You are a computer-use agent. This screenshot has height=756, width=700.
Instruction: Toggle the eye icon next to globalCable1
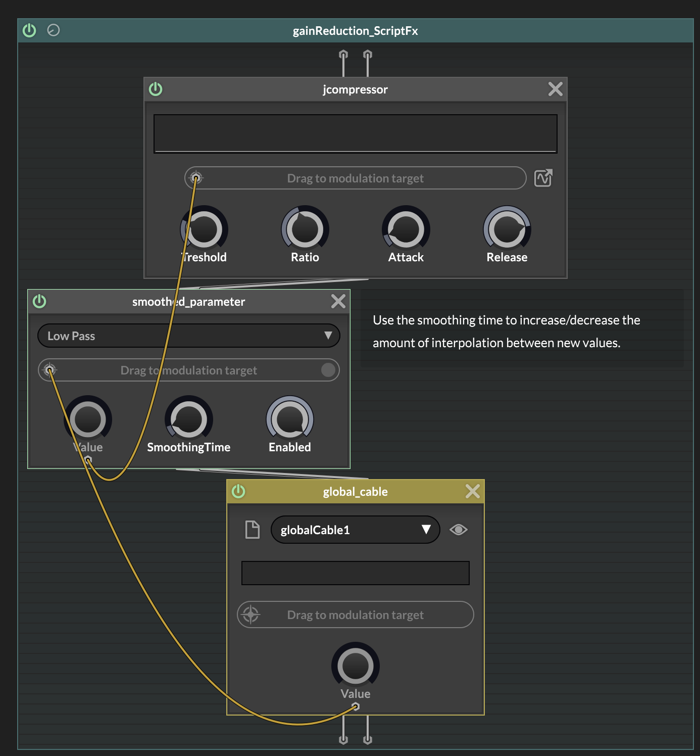click(459, 530)
